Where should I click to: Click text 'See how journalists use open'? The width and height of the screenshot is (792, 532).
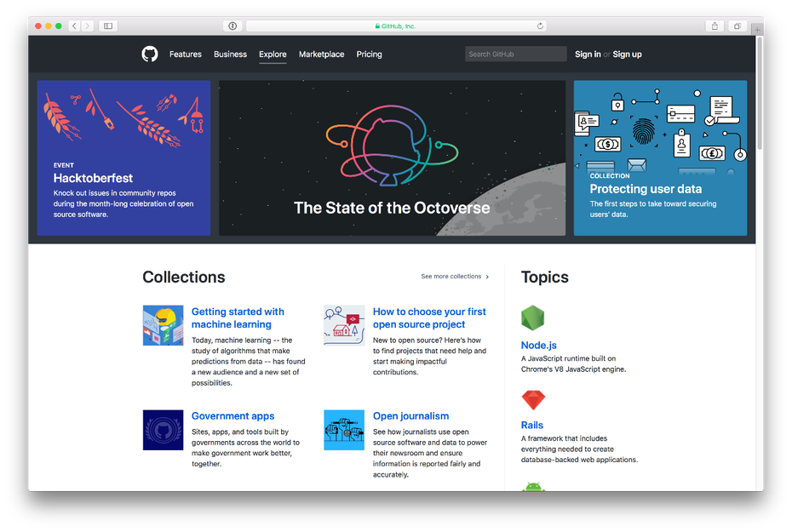421,432
